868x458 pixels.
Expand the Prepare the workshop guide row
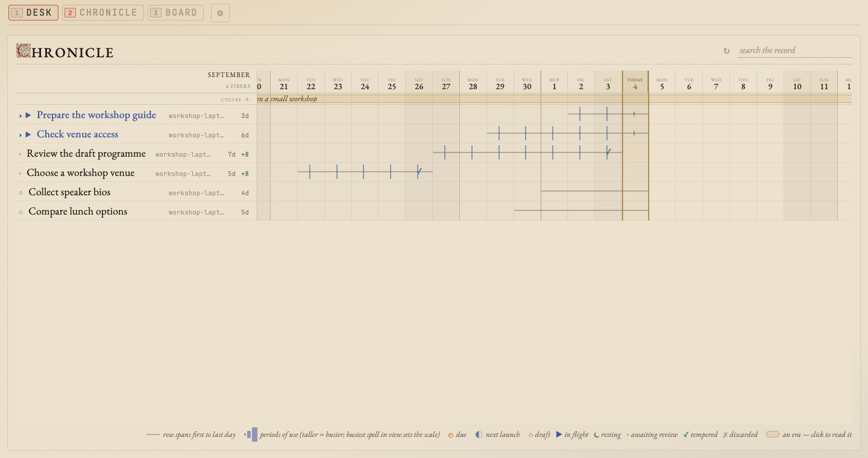20,116
